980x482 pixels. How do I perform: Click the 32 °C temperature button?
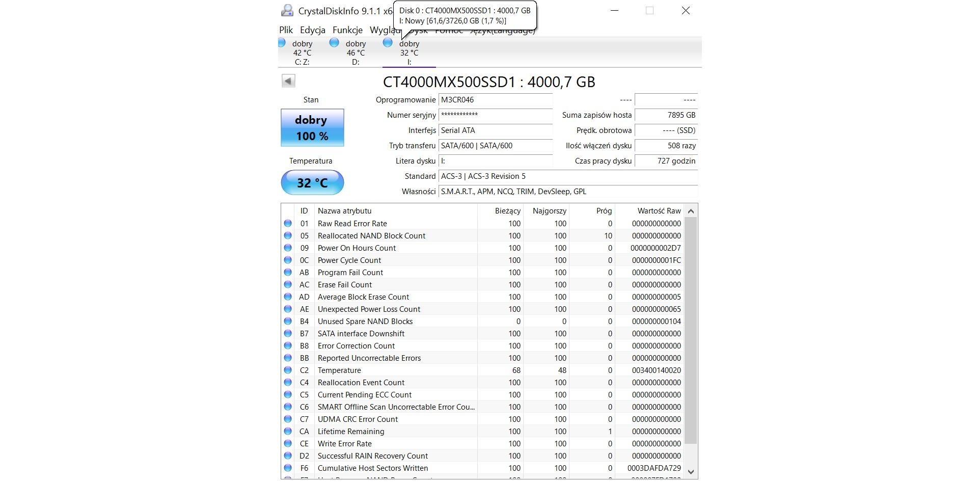pos(312,183)
